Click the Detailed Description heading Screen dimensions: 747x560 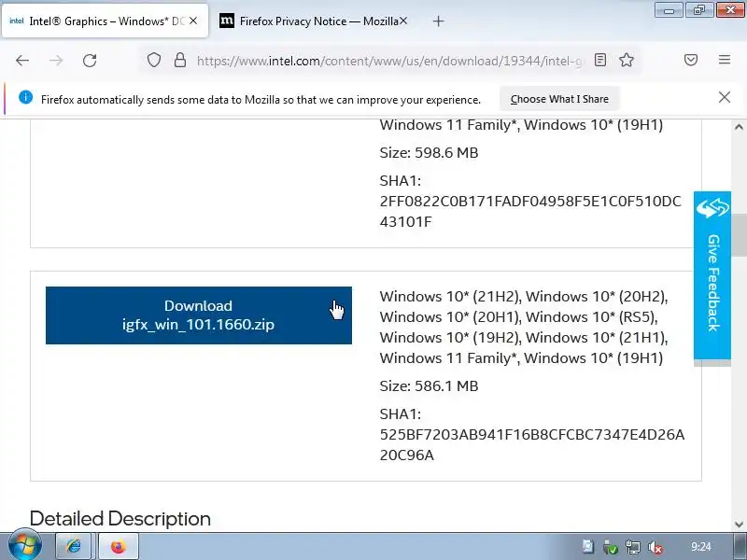(x=120, y=519)
